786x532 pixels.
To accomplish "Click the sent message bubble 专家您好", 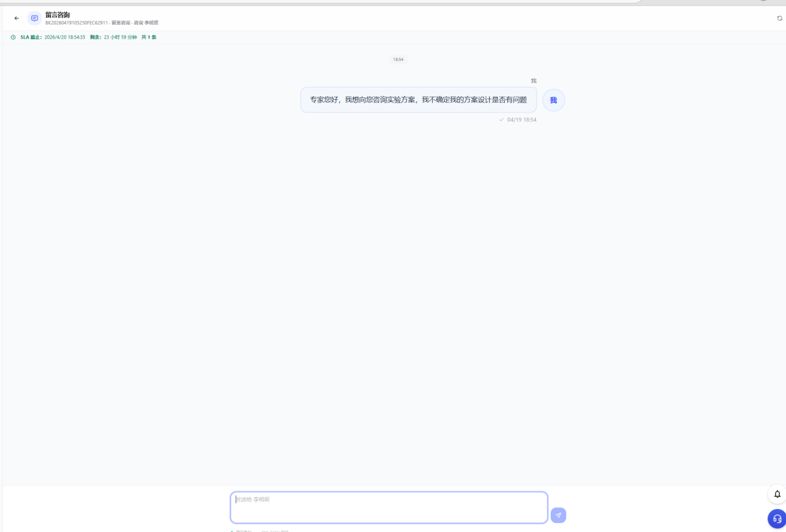I will (x=418, y=100).
